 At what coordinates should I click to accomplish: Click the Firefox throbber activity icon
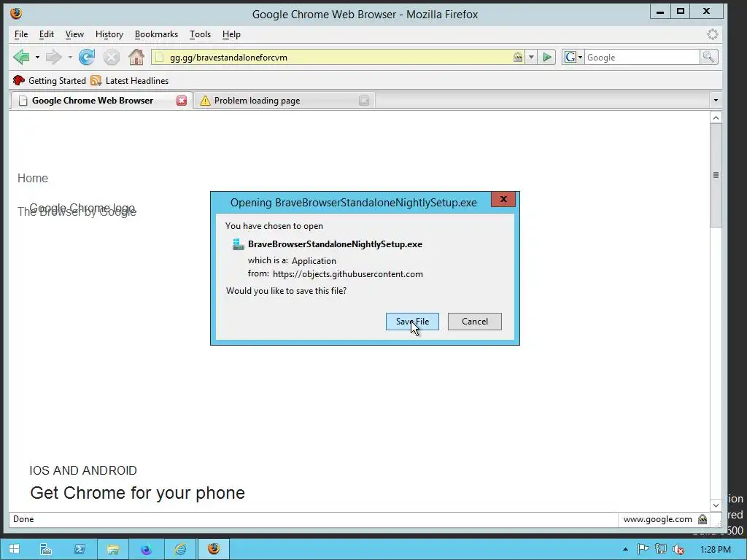click(712, 34)
